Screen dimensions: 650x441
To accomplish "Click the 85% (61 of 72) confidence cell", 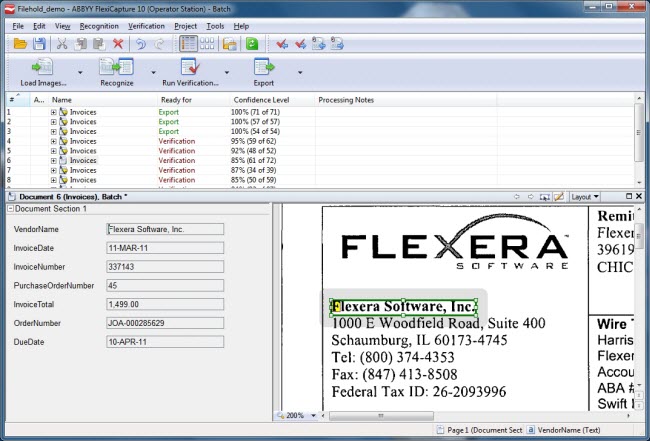I will [x=254, y=160].
